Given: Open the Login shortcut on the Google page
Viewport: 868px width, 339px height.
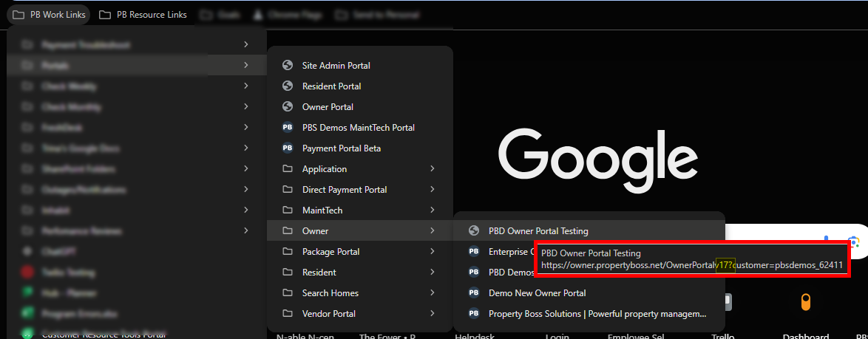Looking at the screenshot, I should pos(557,335).
